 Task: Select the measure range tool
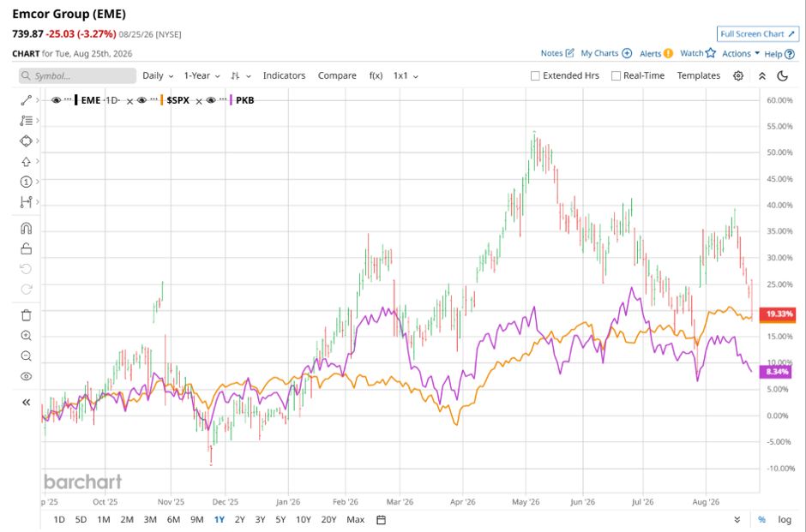(x=26, y=202)
